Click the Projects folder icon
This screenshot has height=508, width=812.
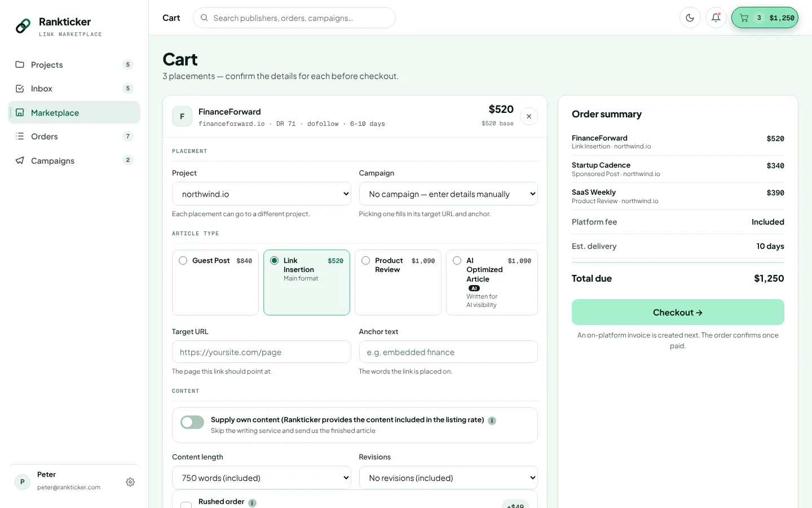[20, 64]
